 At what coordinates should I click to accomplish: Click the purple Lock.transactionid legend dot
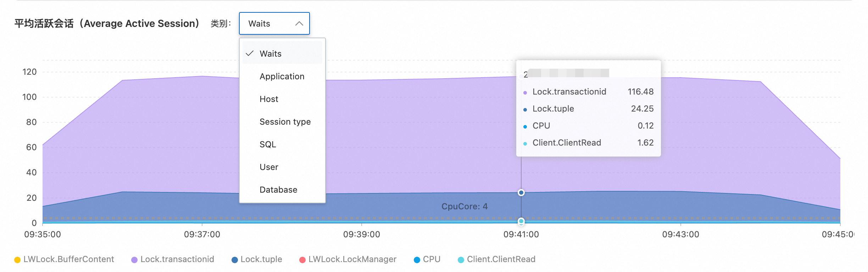point(134,260)
